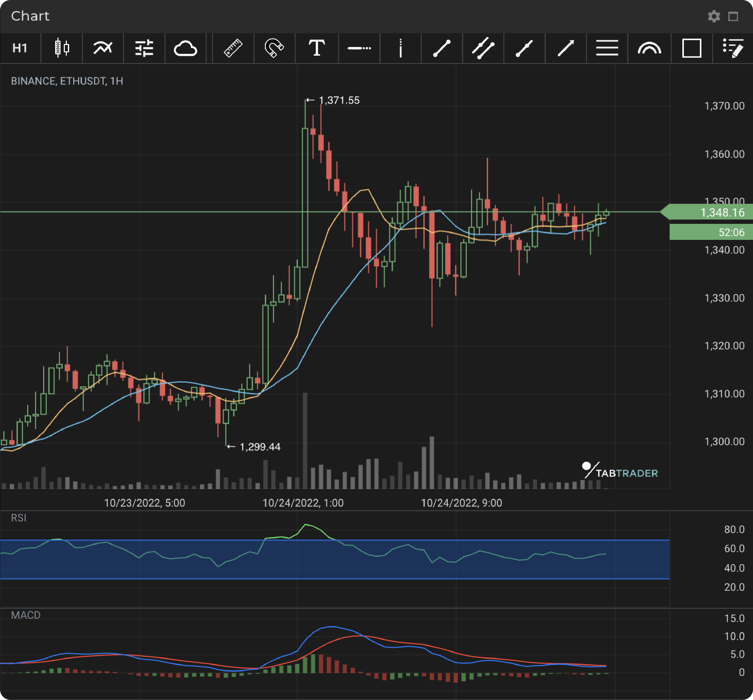Select the BINANCE ETHUSDT symbol label
The height and width of the screenshot is (700, 753).
point(67,81)
